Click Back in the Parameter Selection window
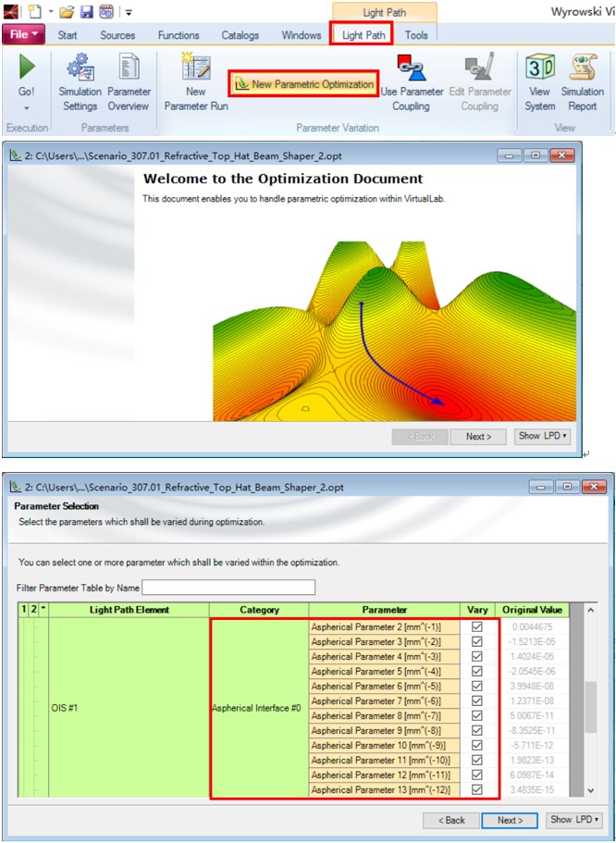 (451, 820)
